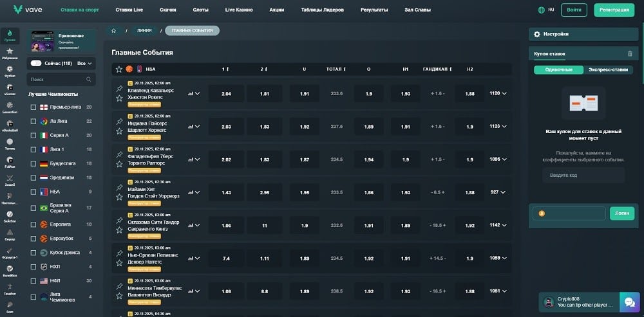Screen dimensions: 644x317
Task: Click the Поиск search field
Action: tap(61, 80)
